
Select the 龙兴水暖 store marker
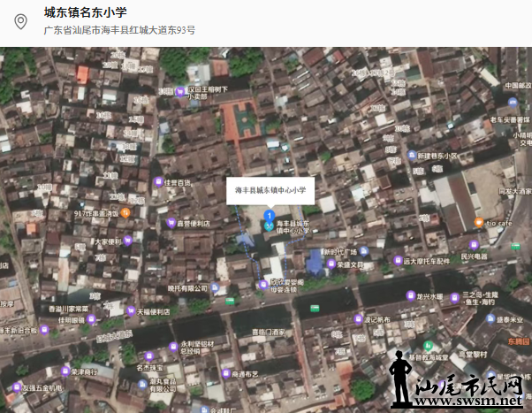tap(410, 295)
